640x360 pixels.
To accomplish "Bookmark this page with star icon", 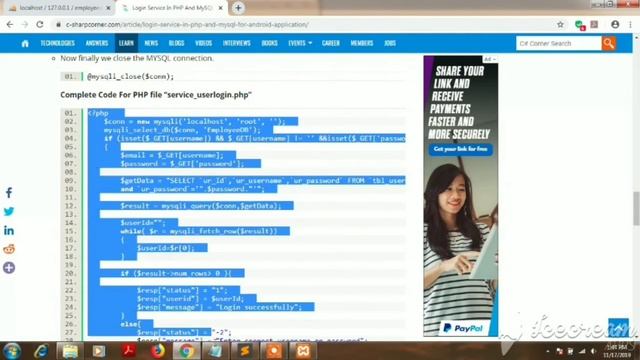I will (560, 24).
